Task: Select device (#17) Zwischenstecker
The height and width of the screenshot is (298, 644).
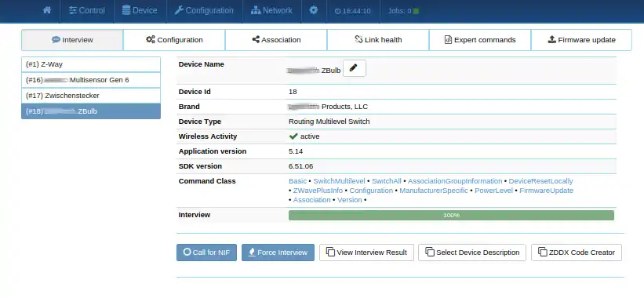Action: (91, 96)
